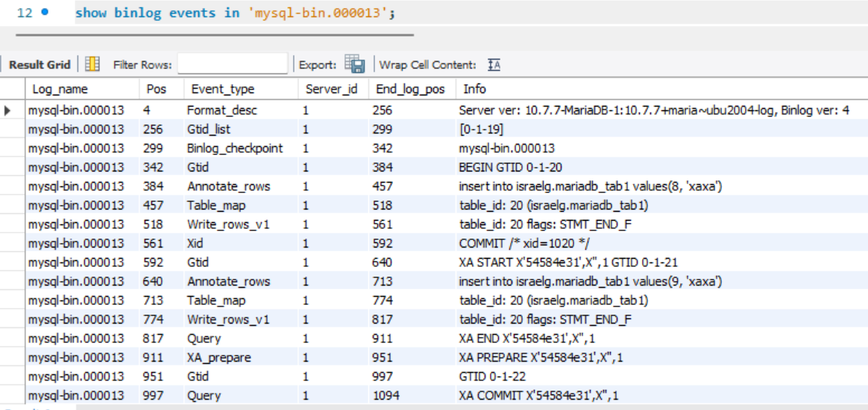Click the Server_id column header
The image size is (868, 410).
coord(332,89)
